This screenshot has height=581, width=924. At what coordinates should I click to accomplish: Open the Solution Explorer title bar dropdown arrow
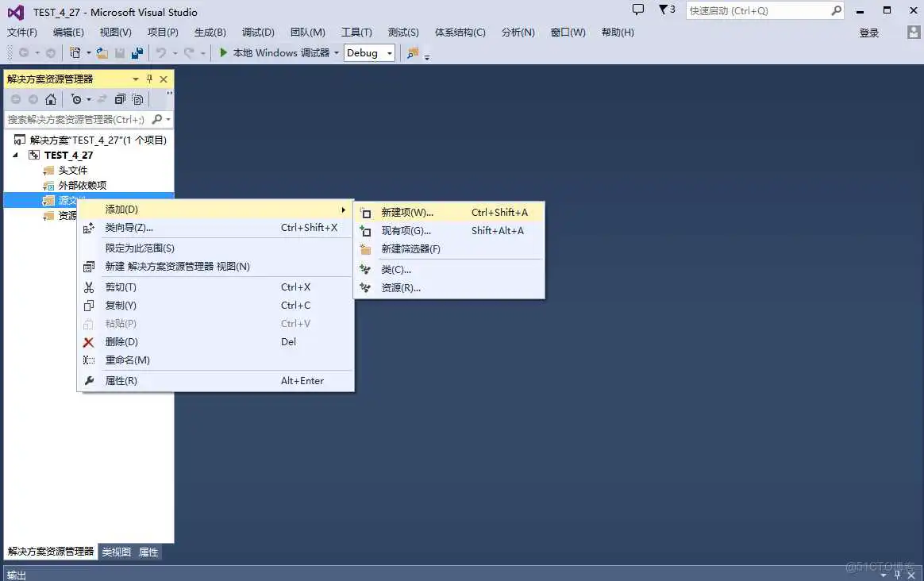click(x=136, y=79)
